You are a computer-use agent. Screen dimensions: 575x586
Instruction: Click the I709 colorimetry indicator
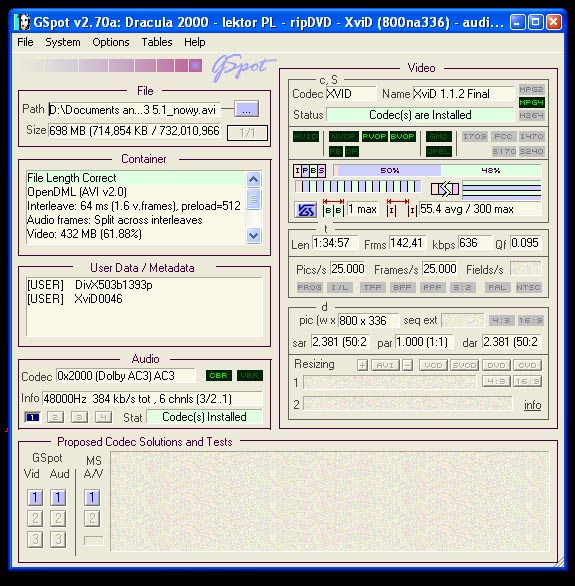pyautogui.click(x=474, y=136)
